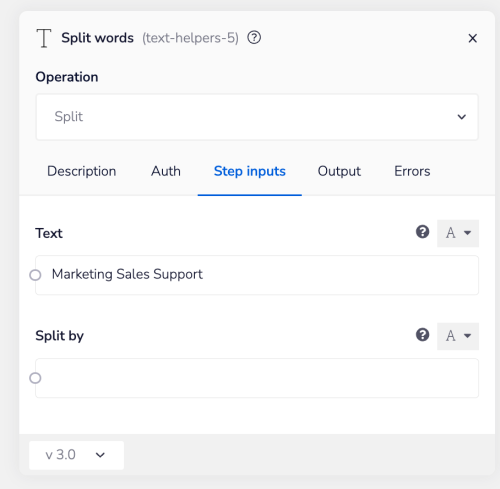
Task: Open the v 3.0 version dropdown
Action: click(76, 455)
